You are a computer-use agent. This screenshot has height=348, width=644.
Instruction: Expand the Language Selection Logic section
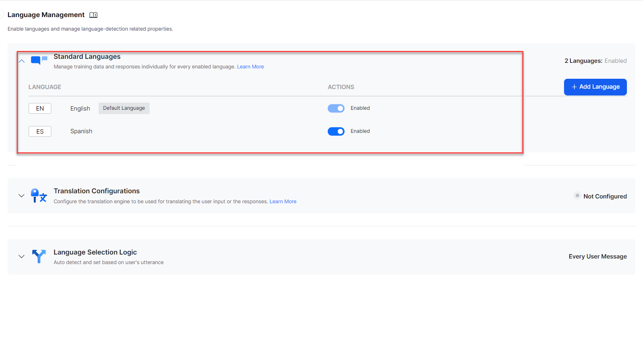point(21,257)
